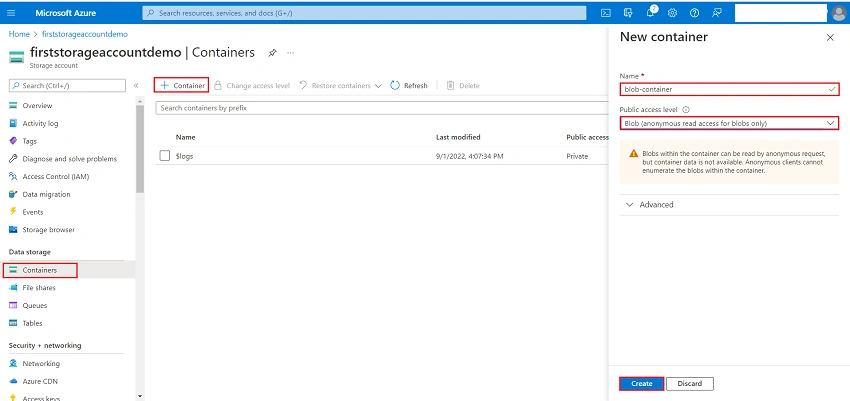
Task: Open Overview in the sidebar
Action: (x=37, y=106)
